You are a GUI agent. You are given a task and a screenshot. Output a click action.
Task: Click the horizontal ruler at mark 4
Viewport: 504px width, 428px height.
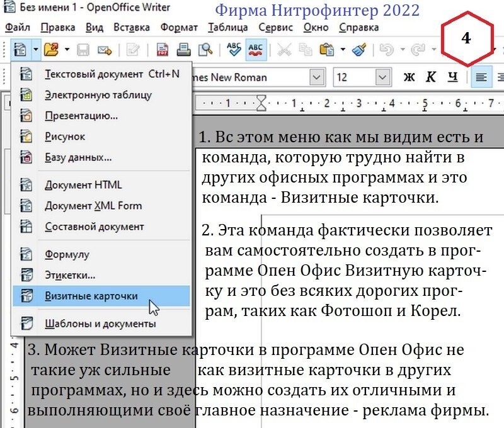[x=391, y=103]
